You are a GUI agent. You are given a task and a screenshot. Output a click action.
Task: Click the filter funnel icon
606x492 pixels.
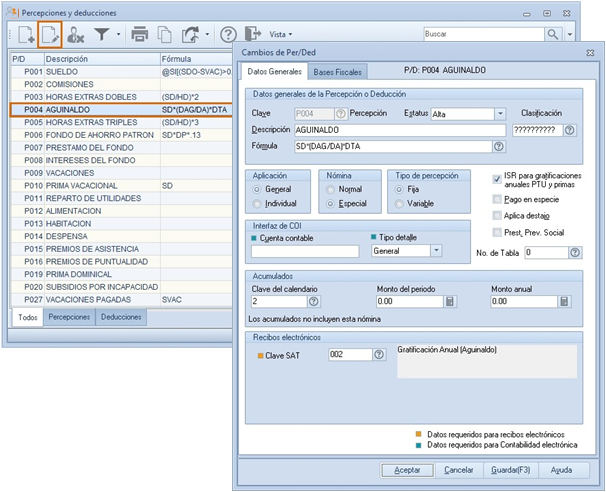pyautogui.click(x=102, y=34)
